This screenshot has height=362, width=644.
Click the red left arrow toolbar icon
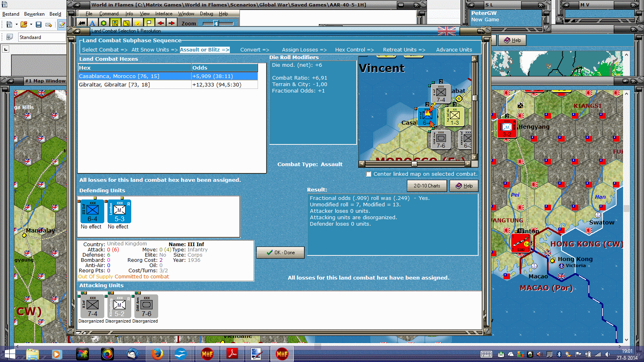point(161,23)
